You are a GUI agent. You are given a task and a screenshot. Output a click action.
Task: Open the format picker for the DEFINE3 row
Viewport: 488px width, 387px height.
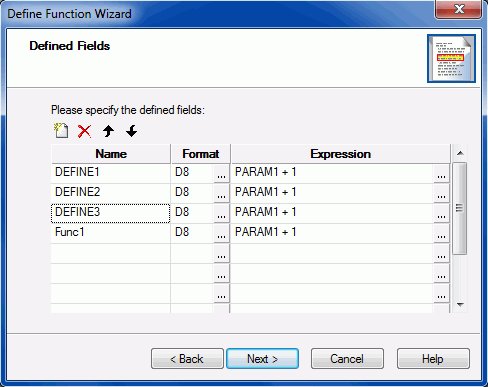[x=221, y=214]
